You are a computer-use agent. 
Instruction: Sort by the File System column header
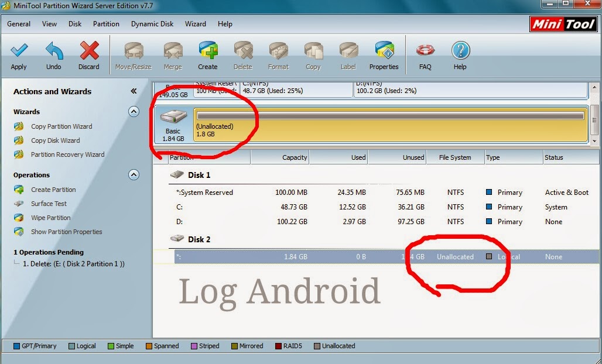[x=456, y=157]
